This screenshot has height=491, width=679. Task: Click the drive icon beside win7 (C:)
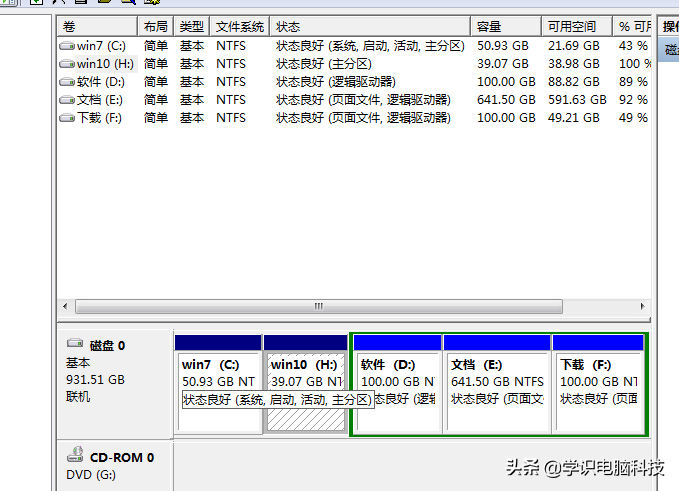(67, 45)
